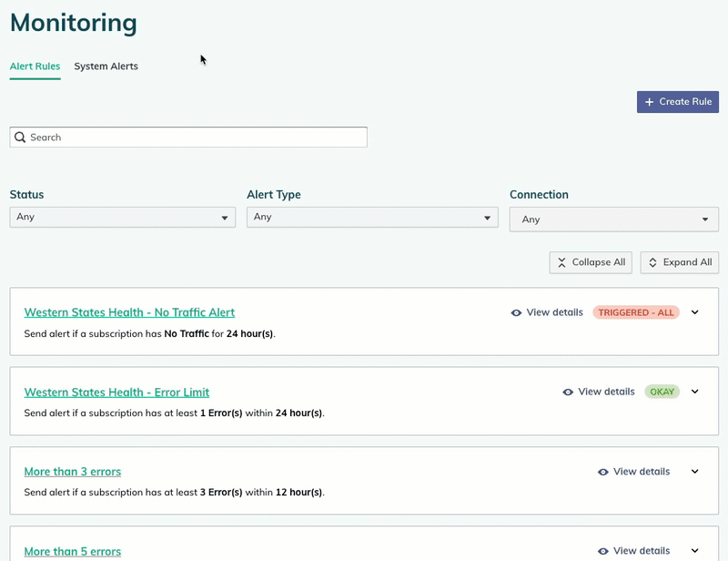Click the TRIGGERED - ALL status badge

(636, 312)
